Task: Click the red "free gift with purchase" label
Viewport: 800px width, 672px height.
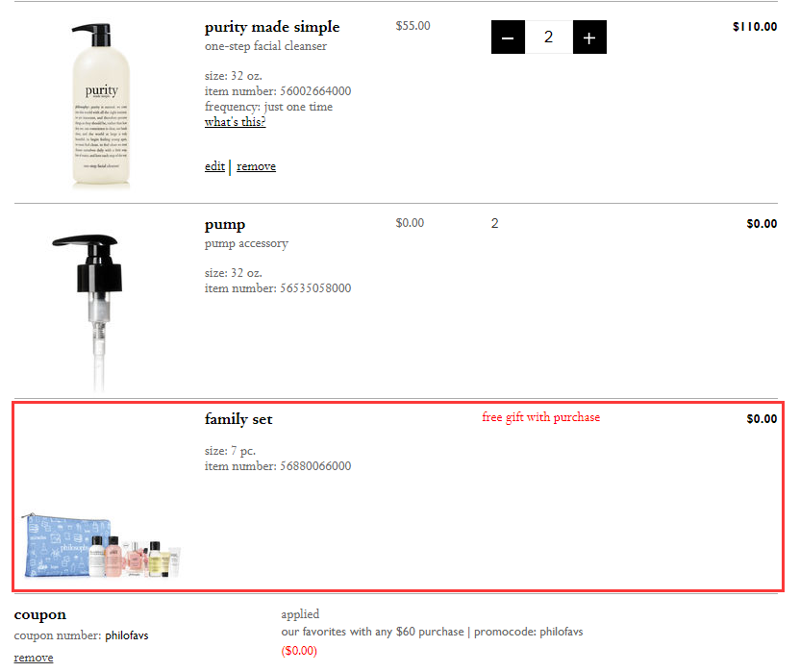Action: click(x=540, y=417)
